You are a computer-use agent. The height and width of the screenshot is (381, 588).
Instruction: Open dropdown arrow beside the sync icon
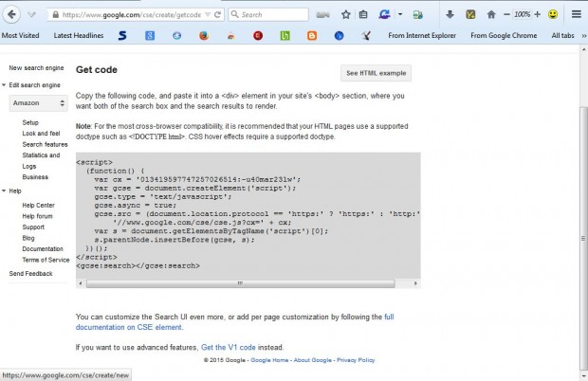[400, 14]
